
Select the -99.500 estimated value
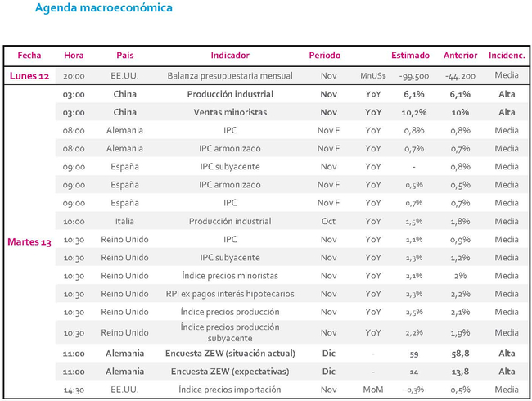pyautogui.click(x=409, y=76)
